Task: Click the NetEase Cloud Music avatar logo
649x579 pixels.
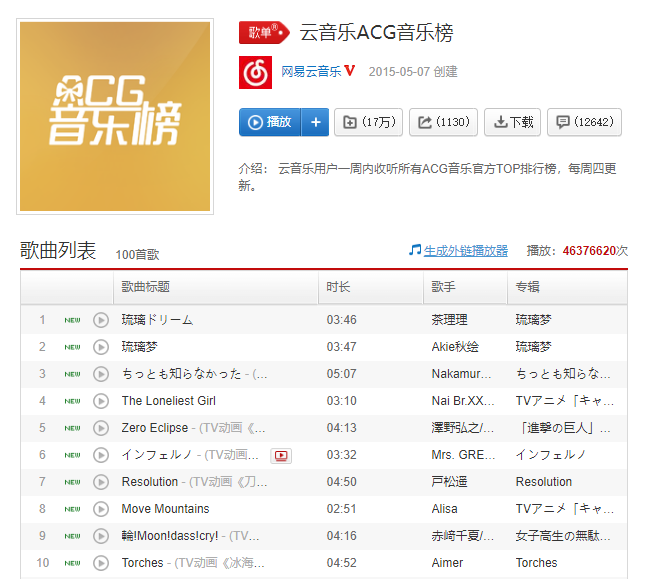Action: (255, 72)
